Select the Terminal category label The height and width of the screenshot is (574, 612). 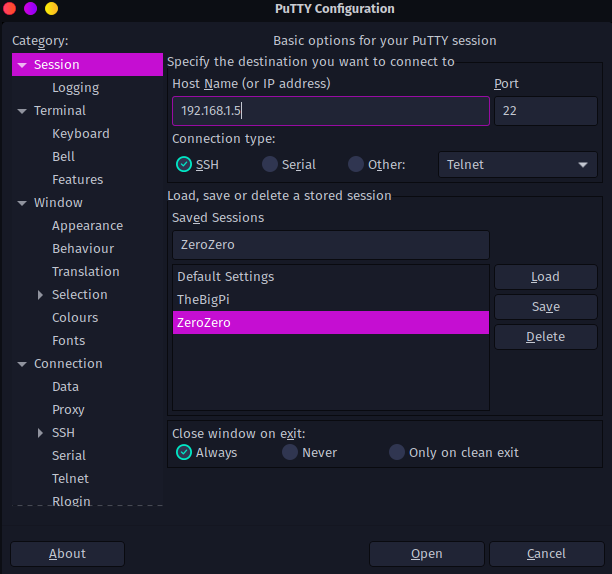tap(60, 111)
